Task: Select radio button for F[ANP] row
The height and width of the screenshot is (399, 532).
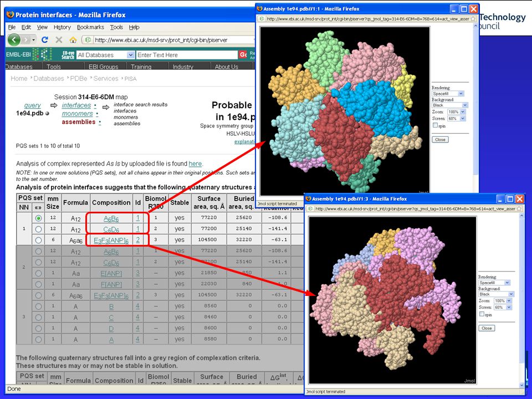Action: [38, 284]
